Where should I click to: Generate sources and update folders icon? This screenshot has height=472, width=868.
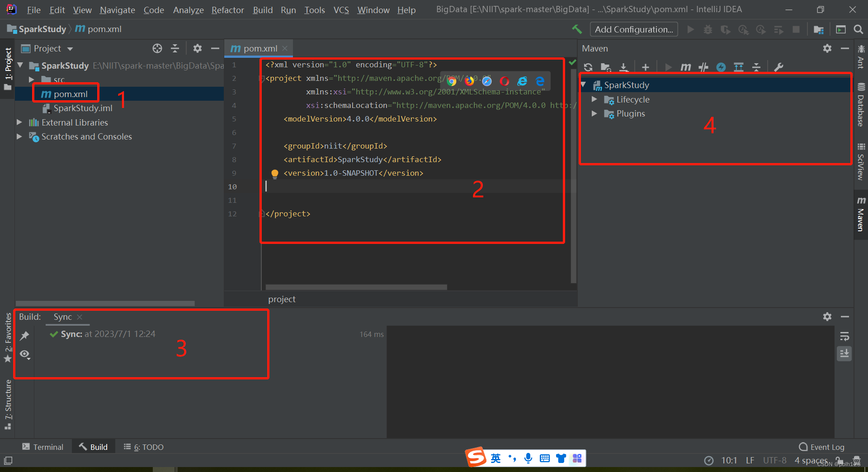pos(606,67)
